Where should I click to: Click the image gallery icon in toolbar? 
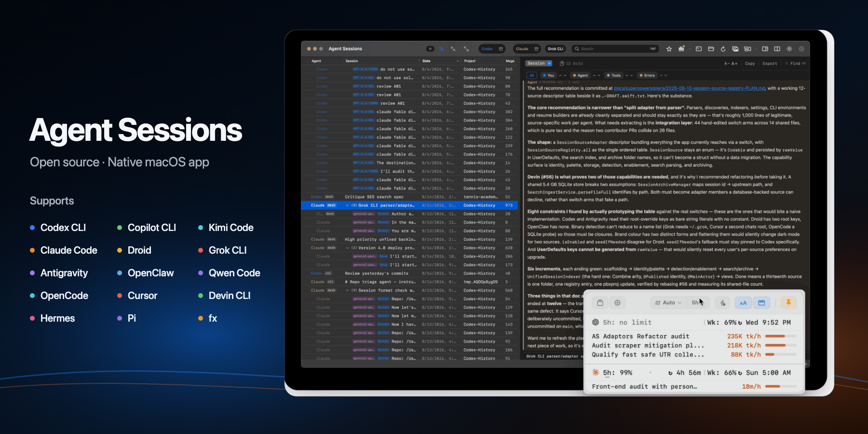735,49
